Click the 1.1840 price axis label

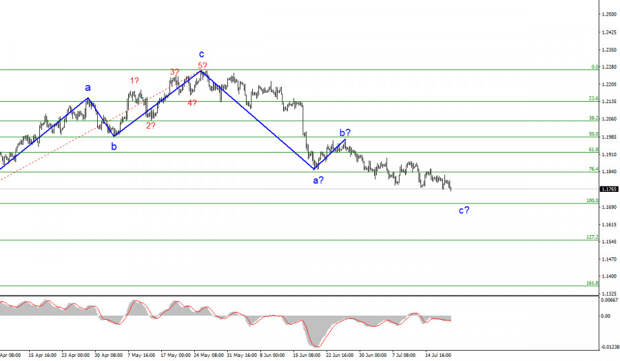(x=609, y=172)
